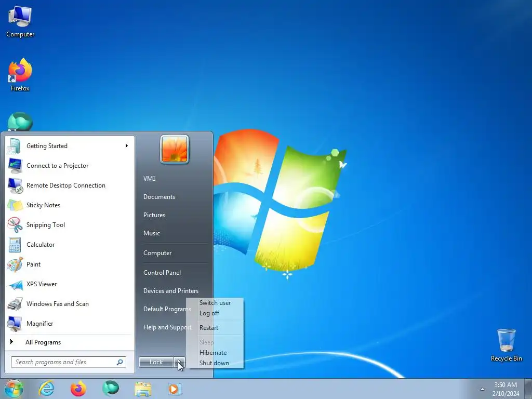Viewport: 532px width, 399px height.
Task: Click the Search programs and files box
Action: point(69,362)
